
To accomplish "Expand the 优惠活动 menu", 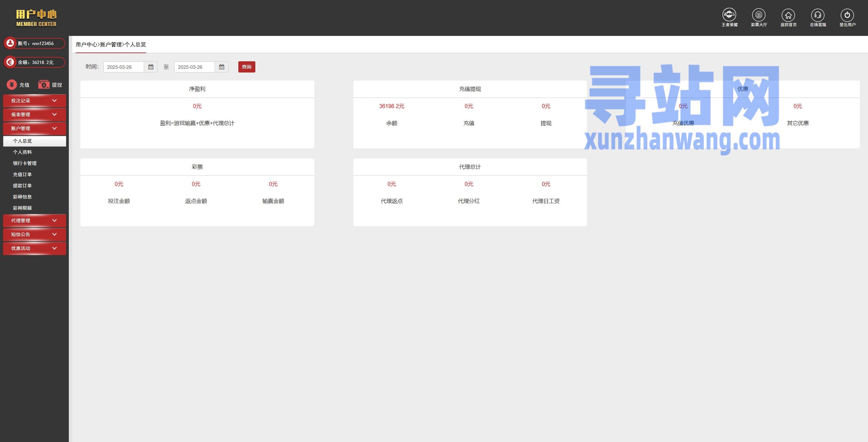I will 35,248.
